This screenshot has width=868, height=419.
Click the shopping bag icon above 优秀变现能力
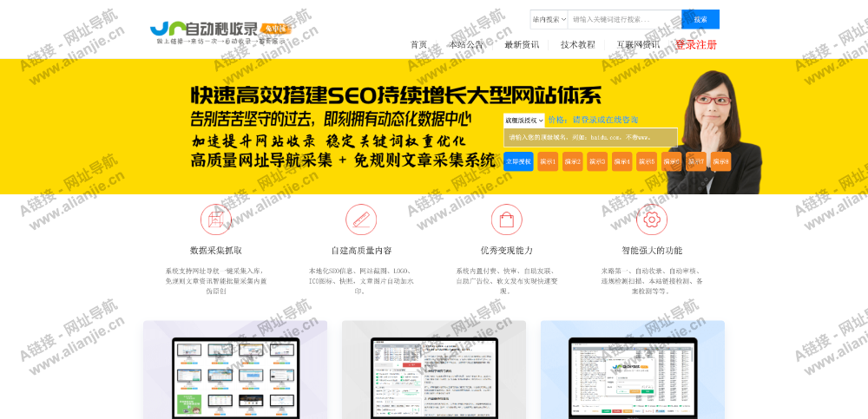506,219
